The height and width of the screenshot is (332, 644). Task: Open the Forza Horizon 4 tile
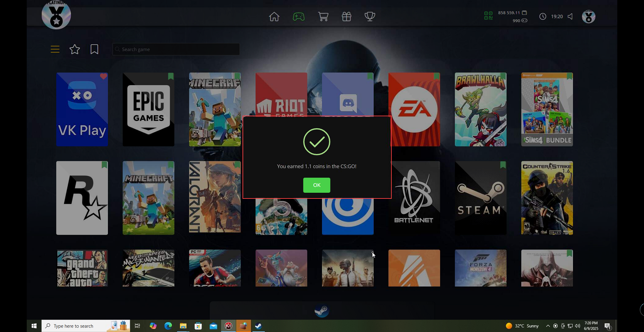(480, 268)
